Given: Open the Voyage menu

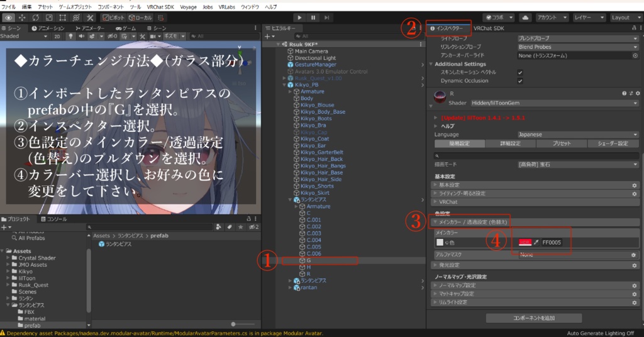Looking at the screenshot, I should 188,7.
